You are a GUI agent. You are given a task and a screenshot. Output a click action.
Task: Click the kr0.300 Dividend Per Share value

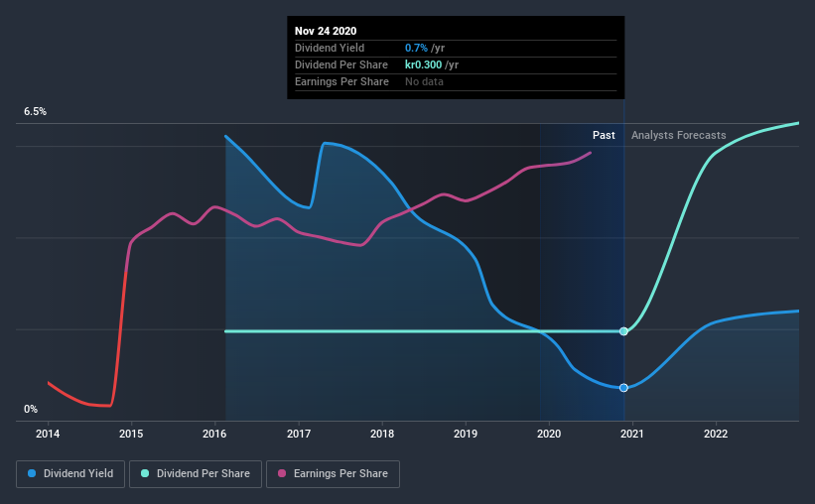[x=423, y=64]
